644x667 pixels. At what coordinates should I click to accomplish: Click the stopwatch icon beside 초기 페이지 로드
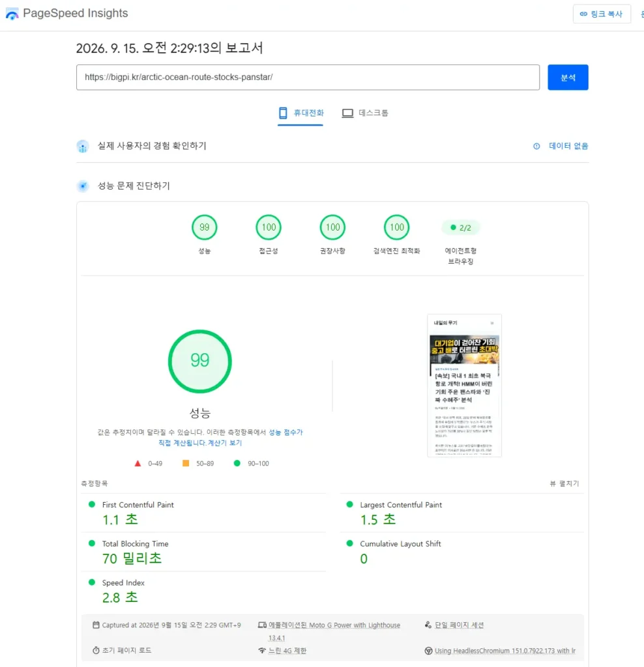coord(96,651)
